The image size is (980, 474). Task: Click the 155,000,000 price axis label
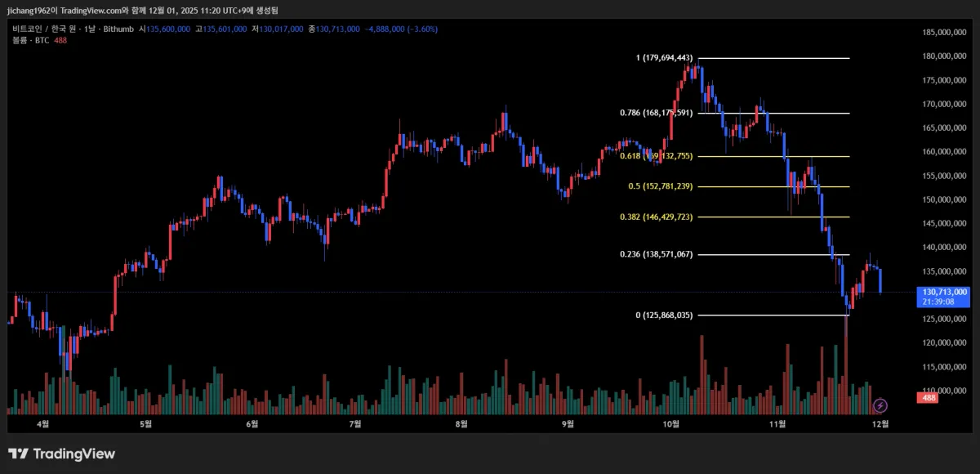coord(945,176)
